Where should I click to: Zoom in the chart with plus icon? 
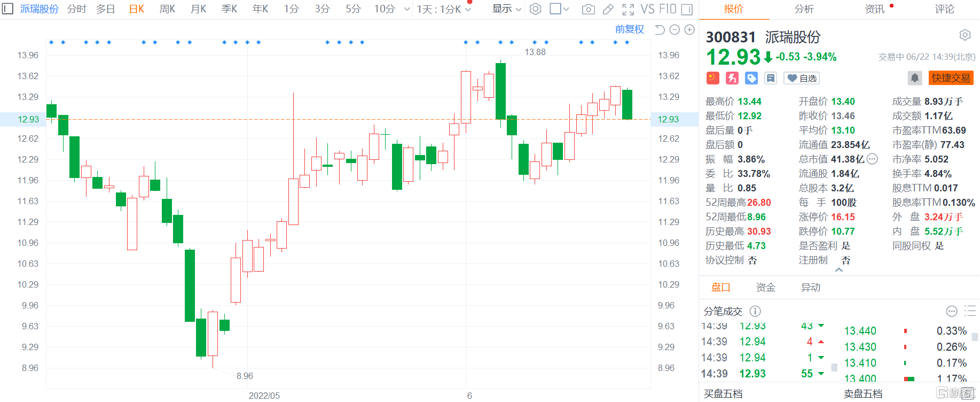click(689, 30)
